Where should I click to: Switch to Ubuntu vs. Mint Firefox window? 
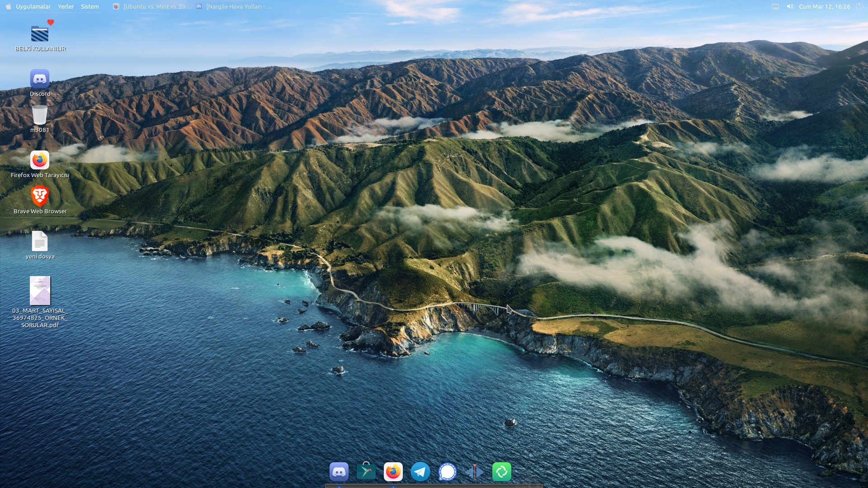coord(152,6)
